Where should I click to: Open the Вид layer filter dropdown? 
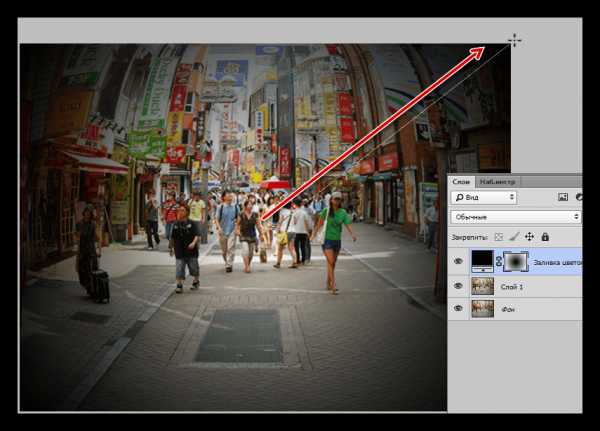pyautogui.click(x=484, y=198)
